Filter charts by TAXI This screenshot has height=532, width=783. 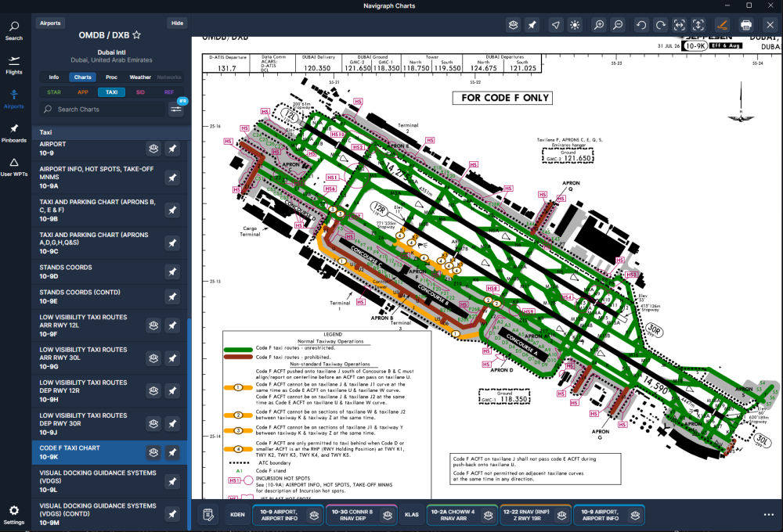click(x=111, y=92)
